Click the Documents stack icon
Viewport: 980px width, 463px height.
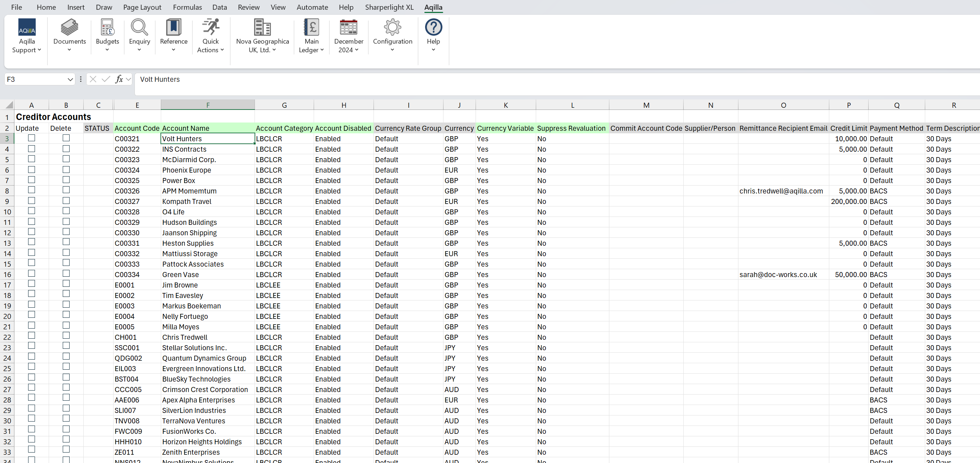pos(69,28)
